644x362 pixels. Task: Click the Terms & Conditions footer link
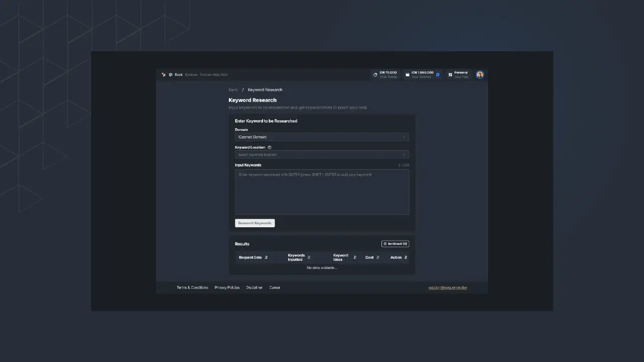[192, 288]
